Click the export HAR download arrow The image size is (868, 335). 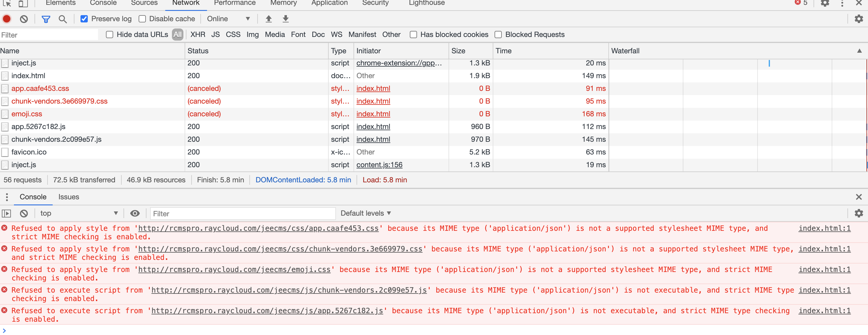(x=285, y=19)
